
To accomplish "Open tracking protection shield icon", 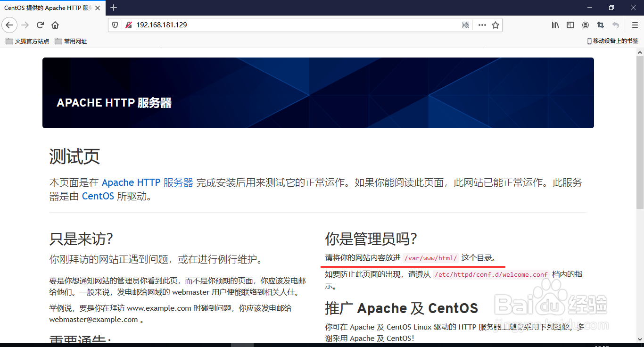I will point(116,25).
